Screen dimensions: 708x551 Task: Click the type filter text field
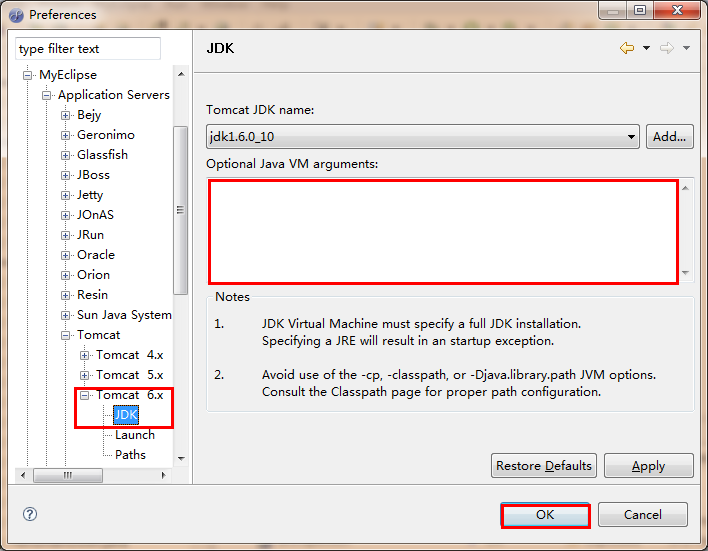click(88, 48)
